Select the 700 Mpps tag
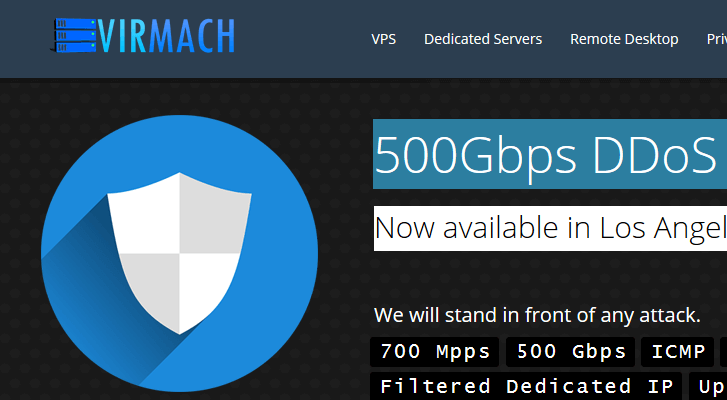727x400 pixels. [434, 352]
